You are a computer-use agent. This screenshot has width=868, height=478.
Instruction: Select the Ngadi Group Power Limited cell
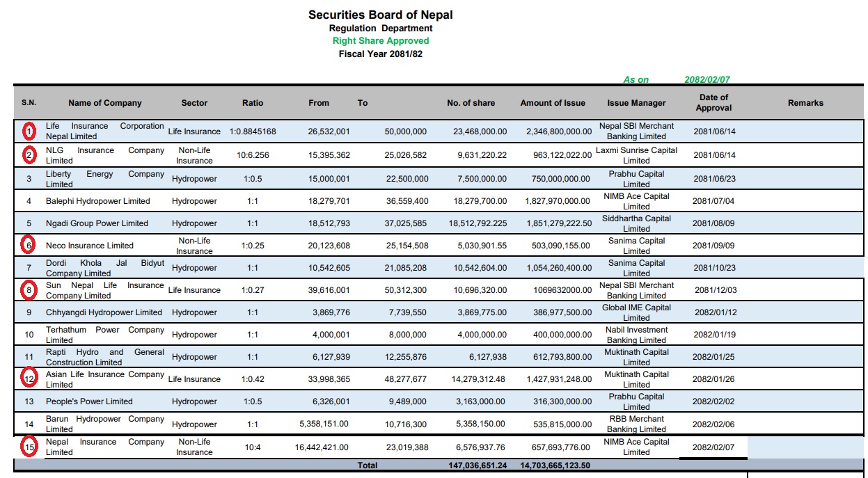point(97,223)
